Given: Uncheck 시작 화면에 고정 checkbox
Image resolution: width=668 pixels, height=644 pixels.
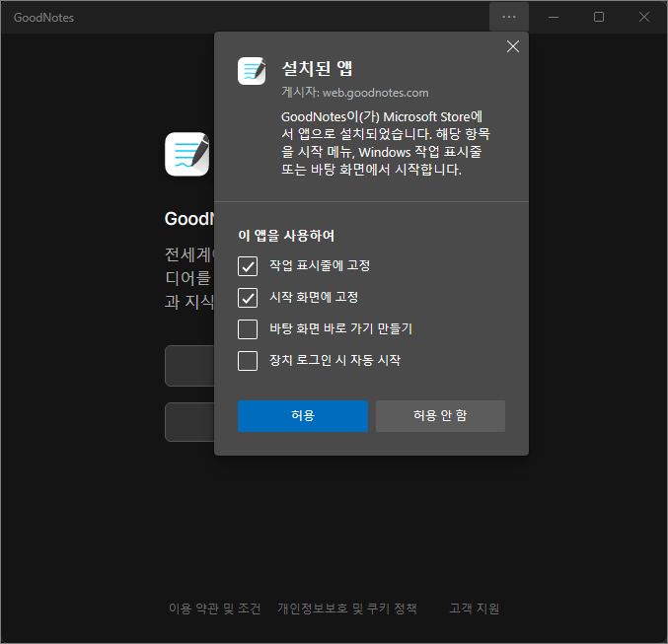Looking at the screenshot, I should tap(248, 298).
